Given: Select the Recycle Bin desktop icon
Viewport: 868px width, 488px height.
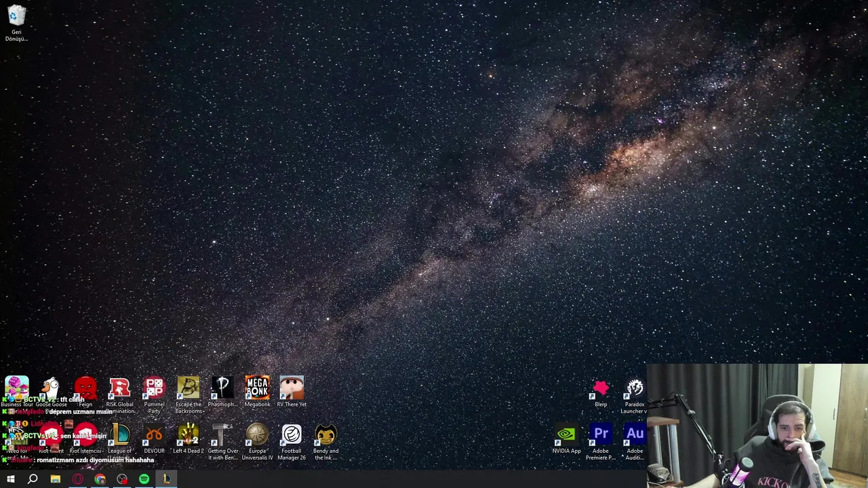Looking at the screenshot, I should coord(16,23).
